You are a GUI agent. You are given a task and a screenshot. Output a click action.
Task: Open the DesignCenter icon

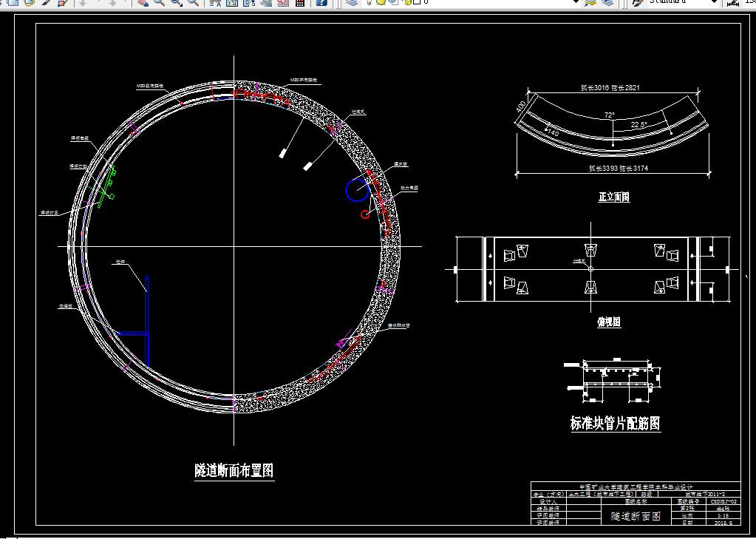tap(232, 2)
